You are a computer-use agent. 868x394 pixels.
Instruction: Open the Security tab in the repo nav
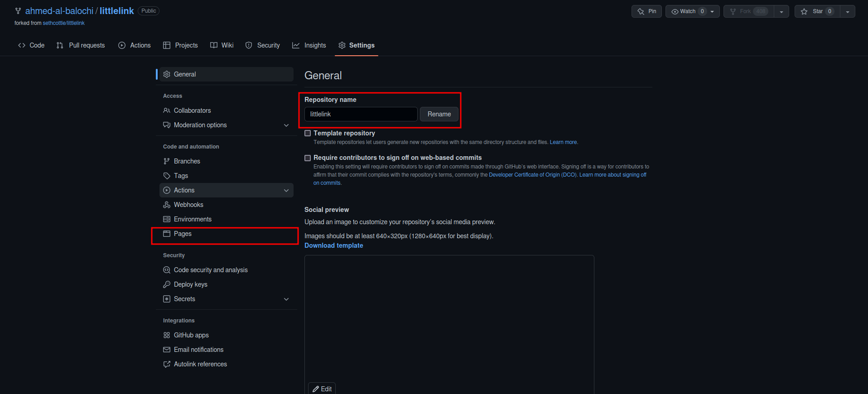pyautogui.click(x=263, y=45)
